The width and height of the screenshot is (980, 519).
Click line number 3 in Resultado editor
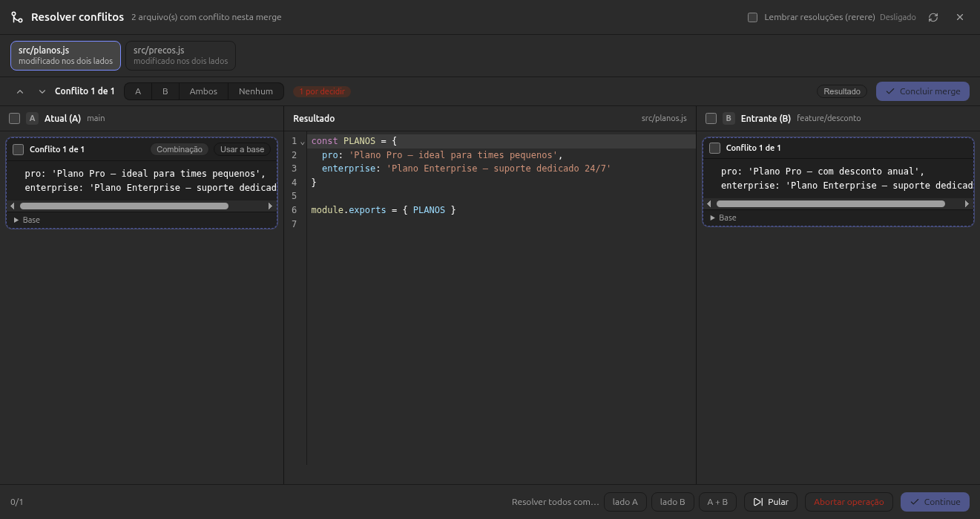click(295, 169)
